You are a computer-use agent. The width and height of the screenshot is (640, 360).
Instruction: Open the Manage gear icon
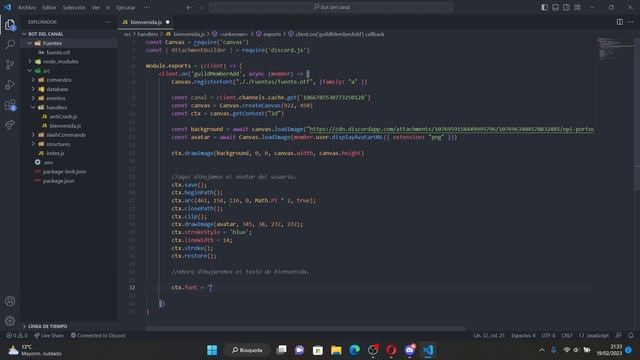tap(10, 321)
